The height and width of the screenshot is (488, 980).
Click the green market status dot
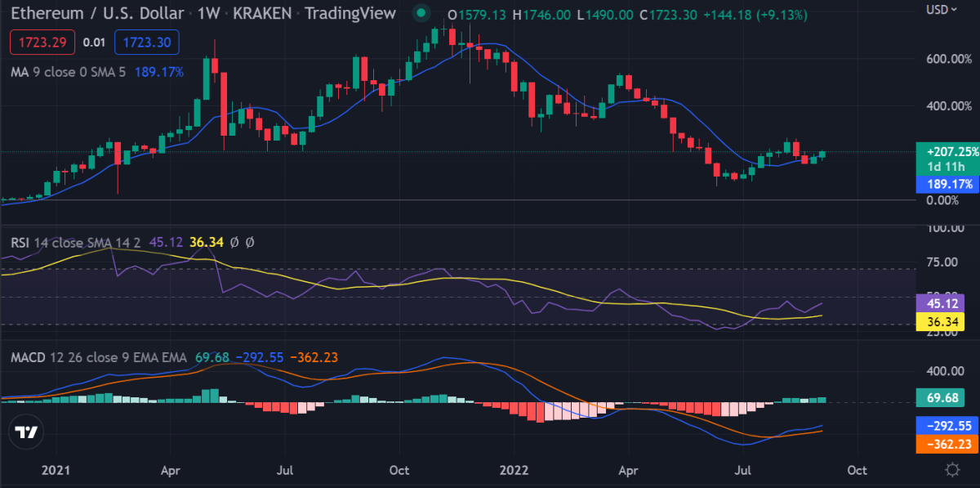coord(420,13)
